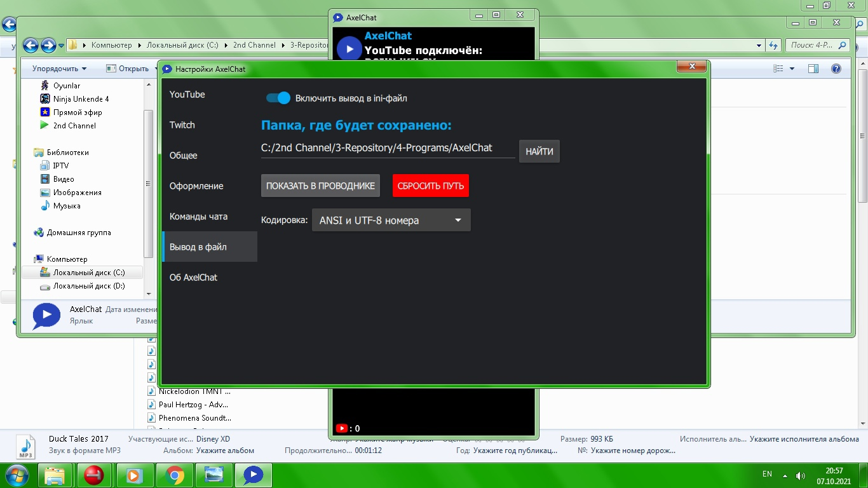This screenshot has height=488, width=868.
Task: Open the YouTube settings tab
Action: 210,94
